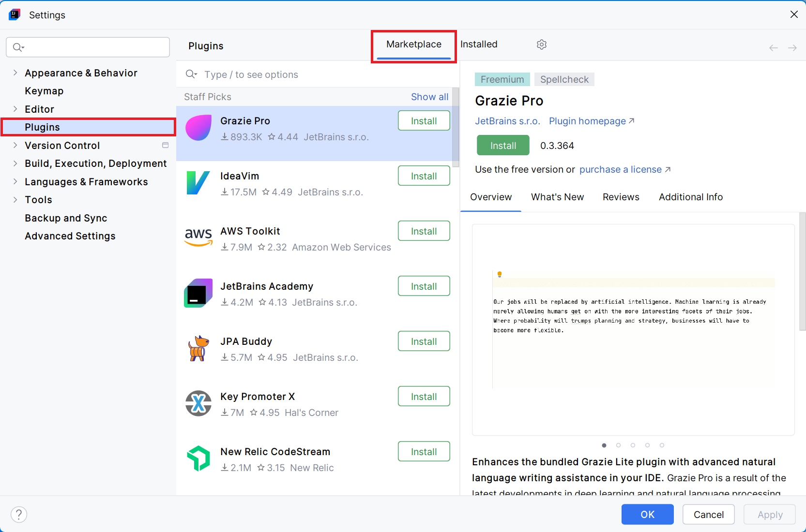Install the IdeaVim plugin
Image resolution: width=806 pixels, height=532 pixels.
click(x=424, y=176)
